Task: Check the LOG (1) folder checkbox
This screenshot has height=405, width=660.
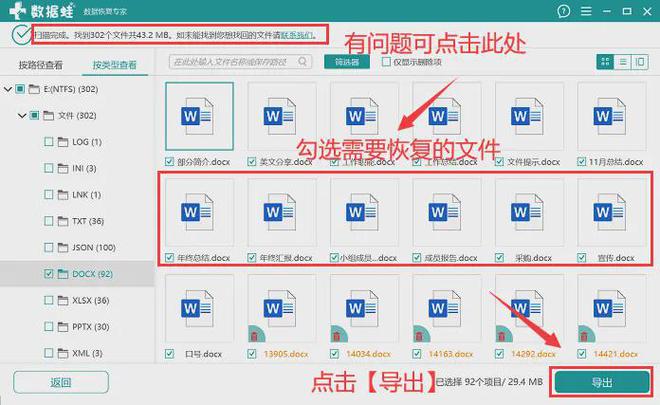Action: click(48, 142)
